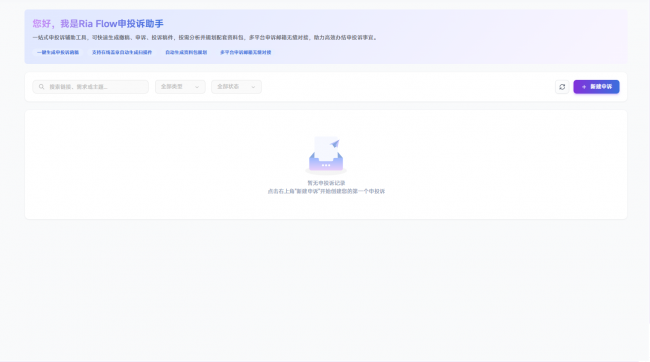This screenshot has height=362, width=650.
Task: Open the 全部状态 filter dropdown
Action: (x=236, y=87)
